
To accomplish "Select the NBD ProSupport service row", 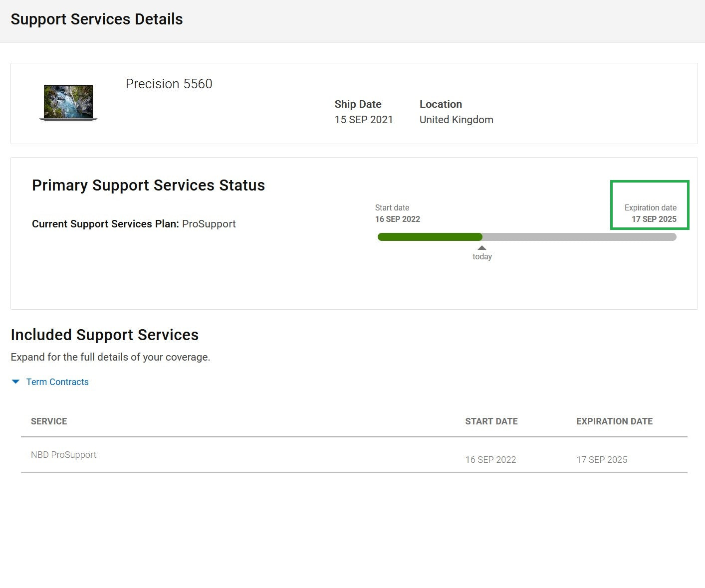I will pos(354,455).
